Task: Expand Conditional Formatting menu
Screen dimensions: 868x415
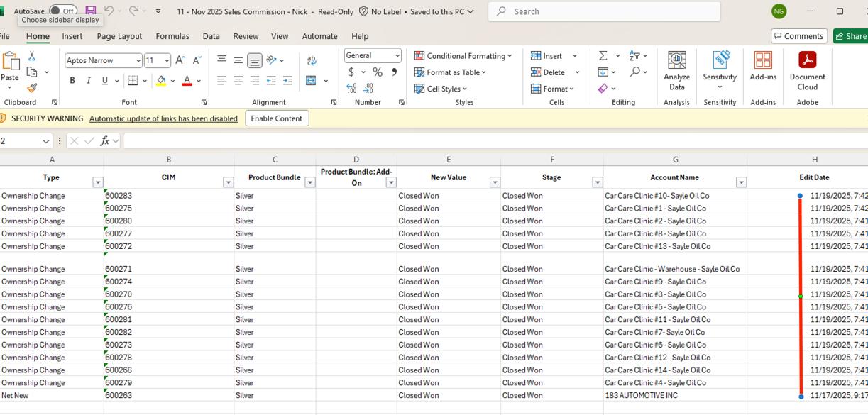Action: (463, 56)
